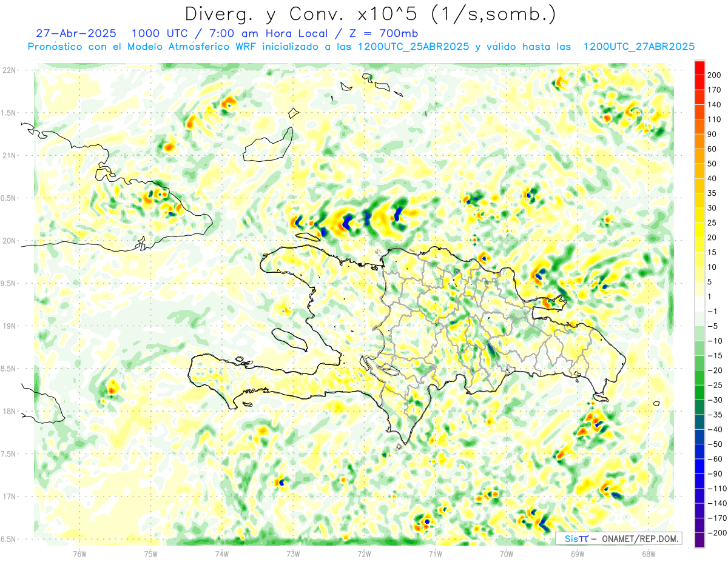Click the "76W" longitude axis label
This screenshot has width=728, height=562.
point(79,554)
